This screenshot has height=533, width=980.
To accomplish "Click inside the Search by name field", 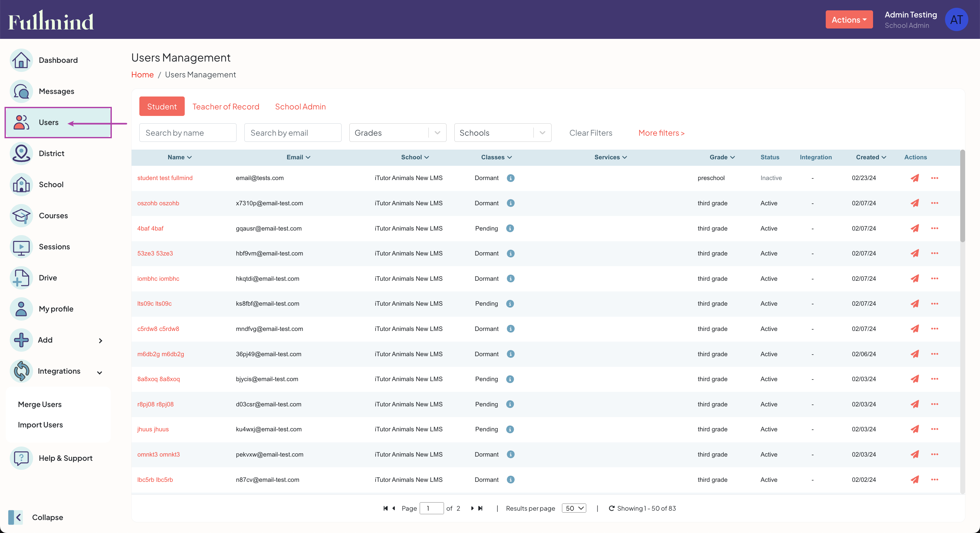I will [x=188, y=132].
